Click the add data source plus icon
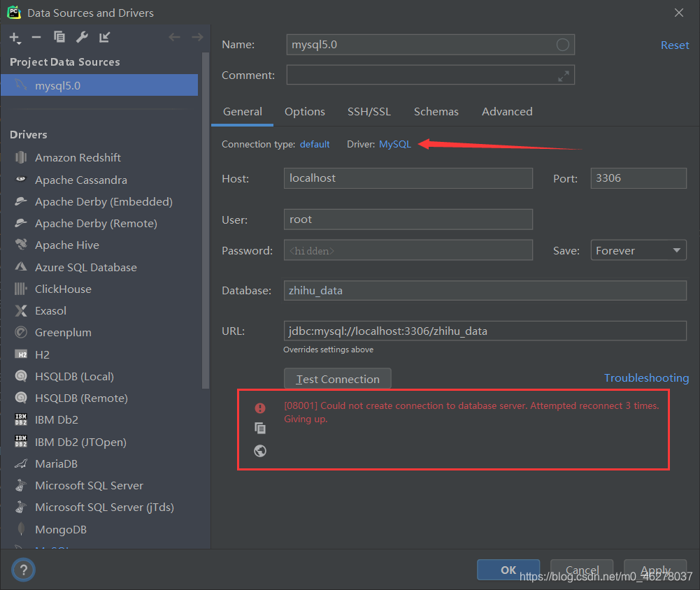 (x=15, y=38)
